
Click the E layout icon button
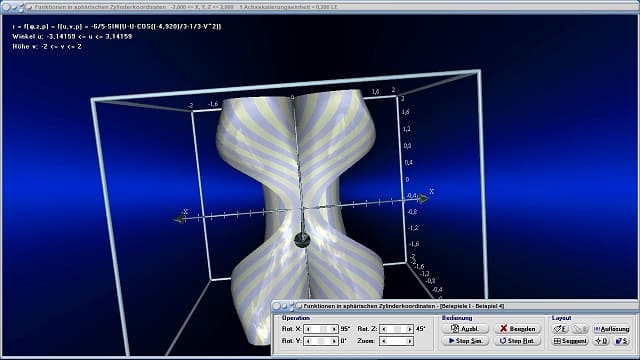coord(560,329)
